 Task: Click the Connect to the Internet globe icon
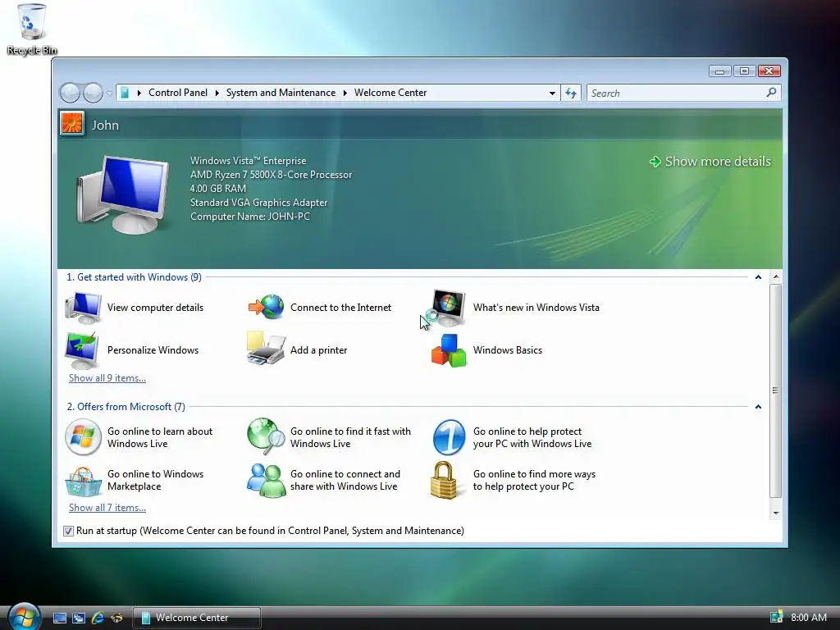(x=267, y=307)
